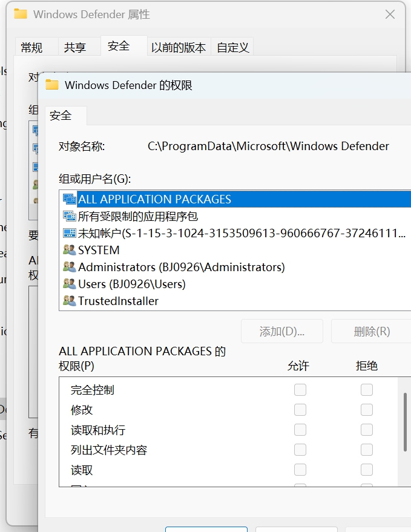Screen dimensions: 411x532
Task: Click the Users group icon
Action: pos(70,284)
